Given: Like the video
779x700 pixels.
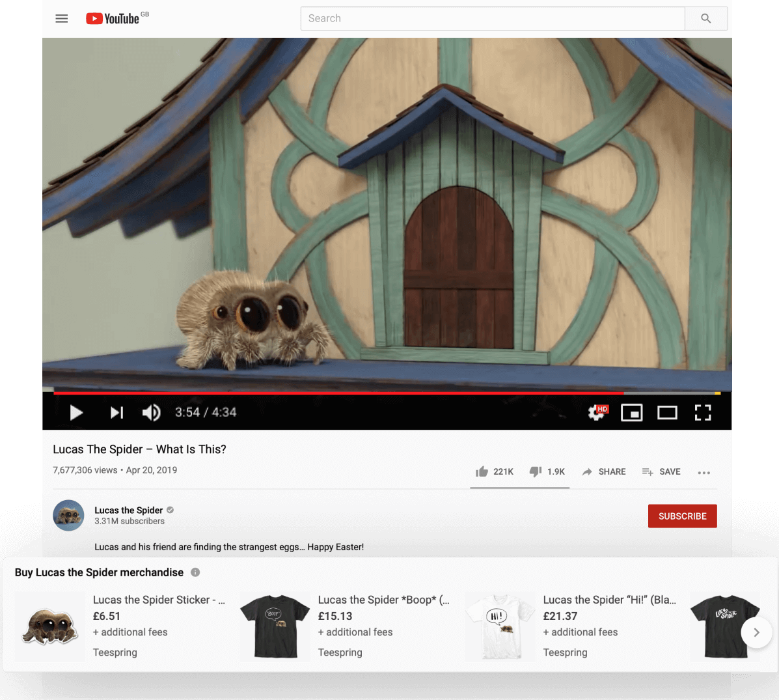Looking at the screenshot, I should [482, 471].
